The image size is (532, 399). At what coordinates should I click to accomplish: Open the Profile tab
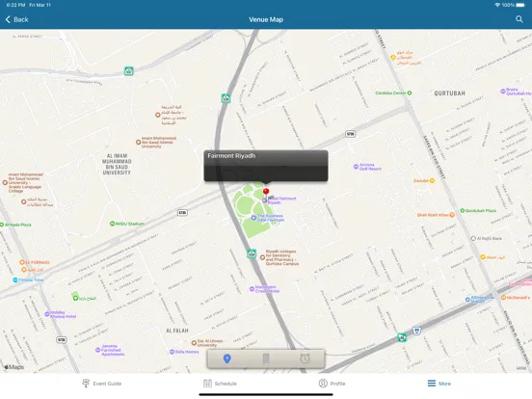tap(332, 384)
